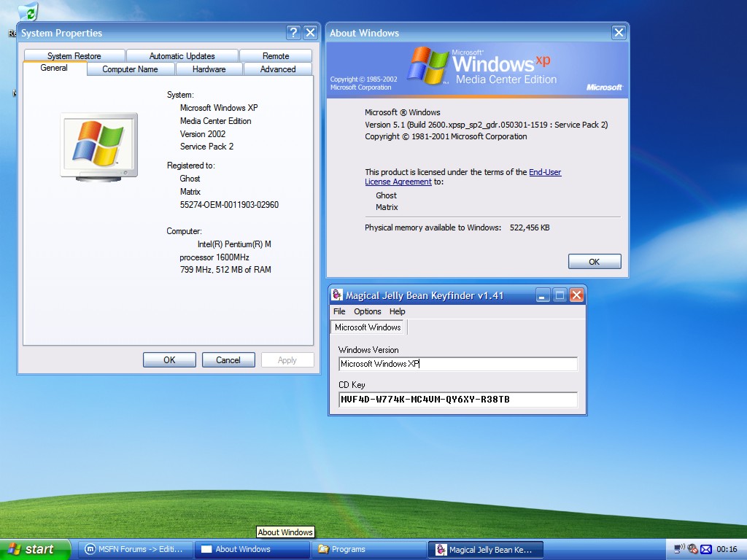
Task: Click the Recycle Bin desktop icon
Action: point(28,12)
